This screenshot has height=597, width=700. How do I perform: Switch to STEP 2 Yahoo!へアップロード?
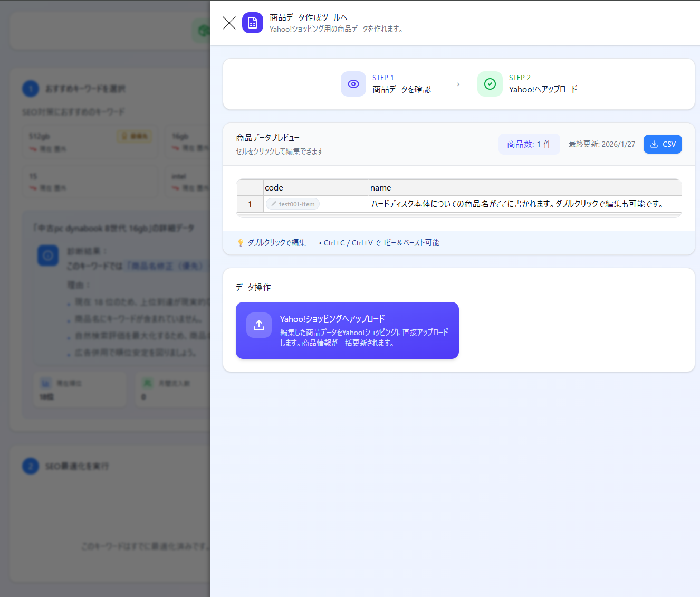pyautogui.click(x=543, y=83)
